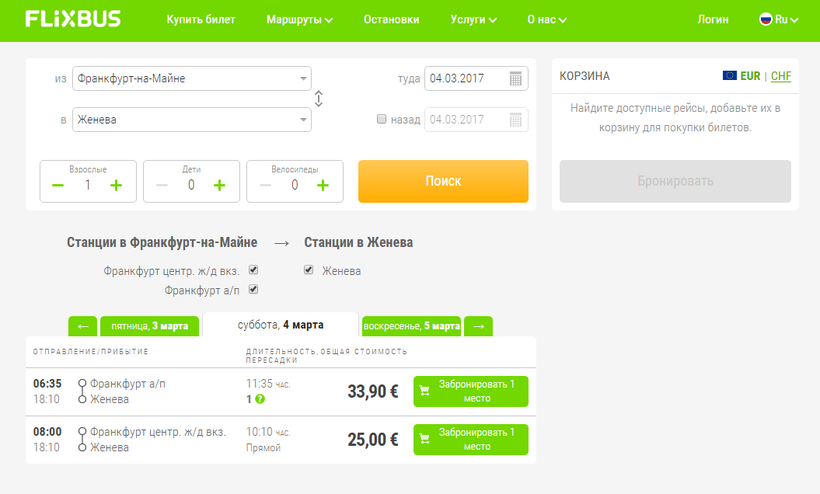Screen dimensions: 820x494
Task: Open the Маршруты menu
Action: tap(299, 19)
